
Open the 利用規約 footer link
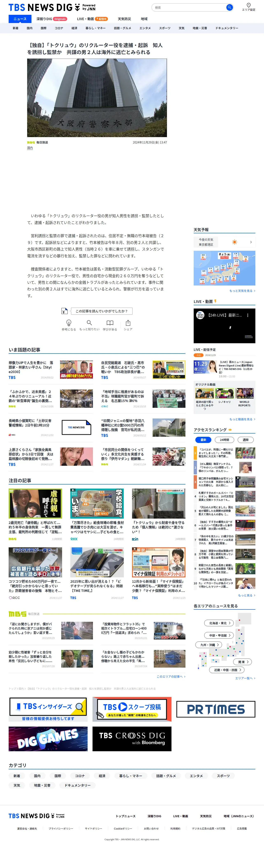175,828
